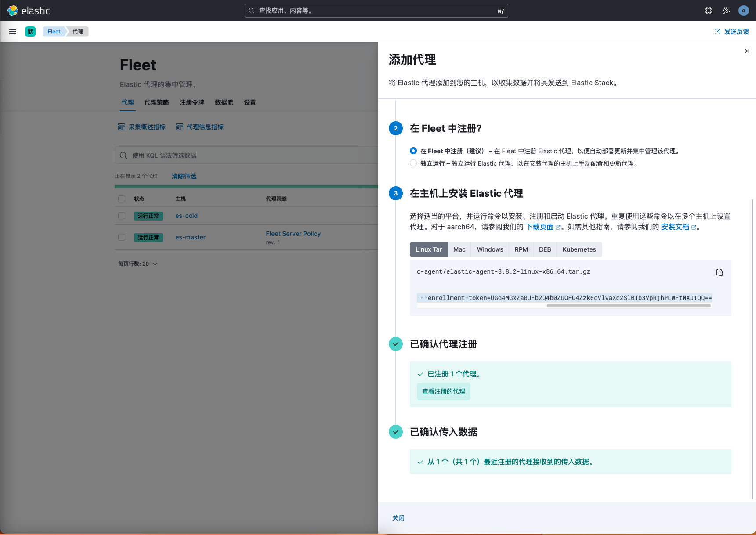The width and height of the screenshot is (756, 535).
Task: Focus the KQL filter search field
Action: pyautogui.click(x=246, y=155)
